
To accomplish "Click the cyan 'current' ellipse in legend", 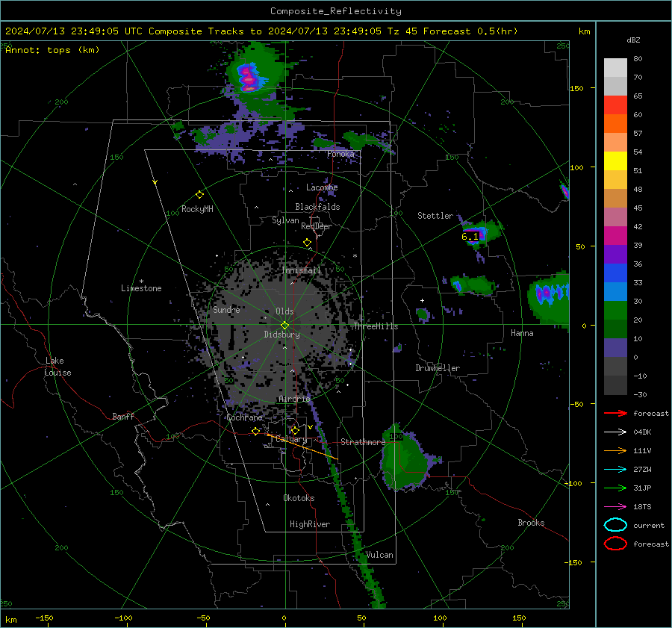I will point(615,525).
